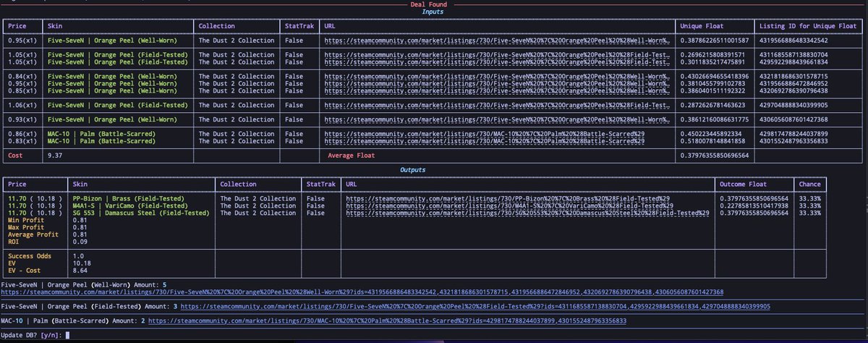The image size is (868, 343).
Task: Click the 'Inputs' table heading
Action: (433, 12)
